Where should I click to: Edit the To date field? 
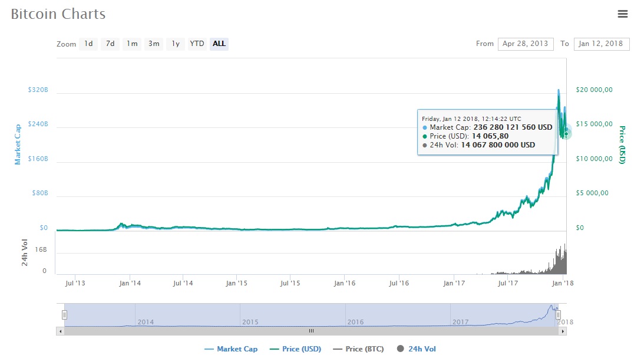[x=602, y=44]
